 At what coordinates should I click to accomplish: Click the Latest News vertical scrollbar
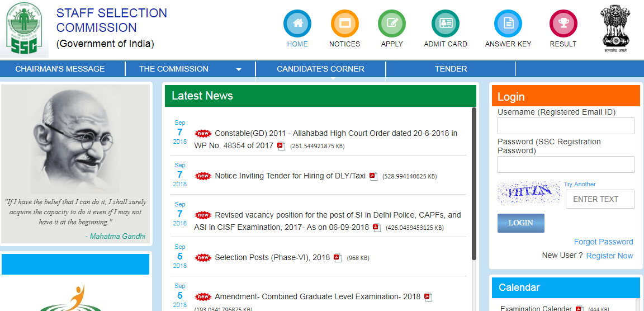click(x=474, y=183)
